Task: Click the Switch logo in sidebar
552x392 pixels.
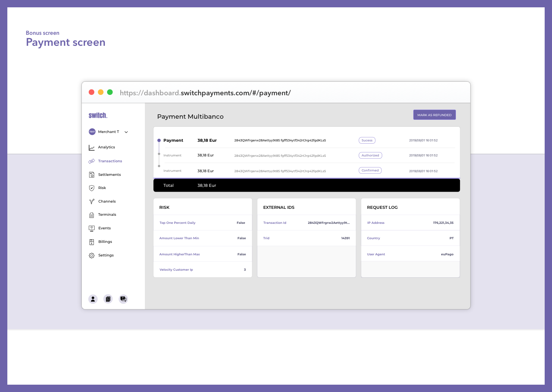Action: click(x=98, y=115)
